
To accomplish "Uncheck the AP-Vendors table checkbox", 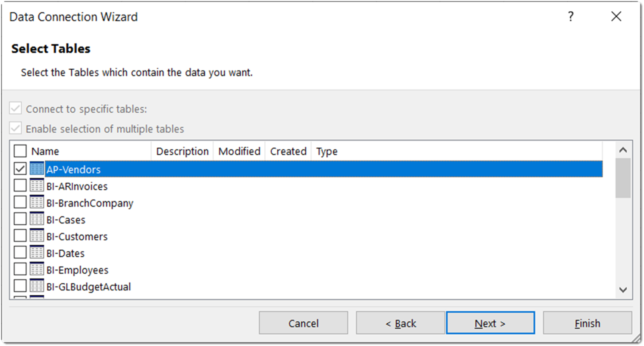I will pyautogui.click(x=20, y=169).
